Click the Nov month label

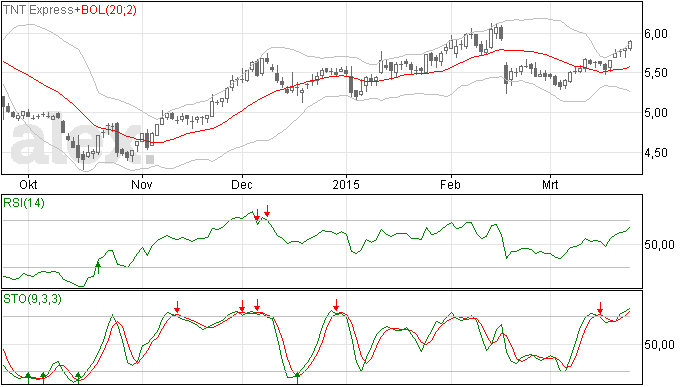[x=142, y=184]
